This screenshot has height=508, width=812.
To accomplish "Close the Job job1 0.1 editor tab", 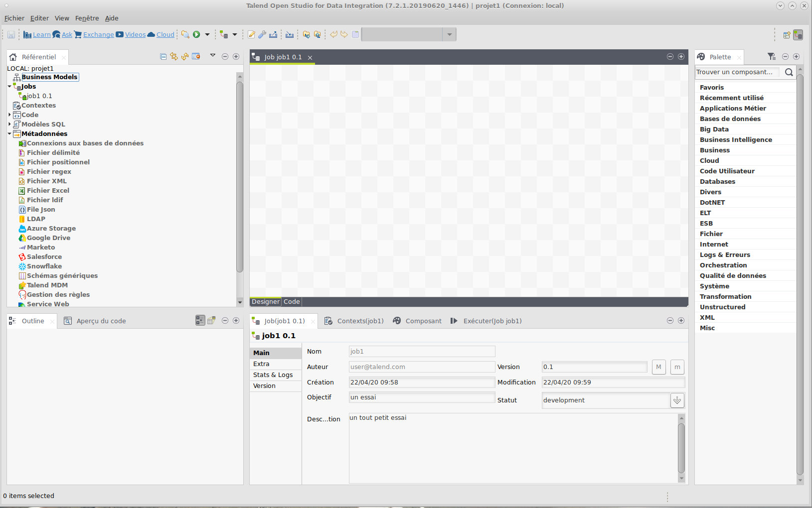I will [x=310, y=58].
